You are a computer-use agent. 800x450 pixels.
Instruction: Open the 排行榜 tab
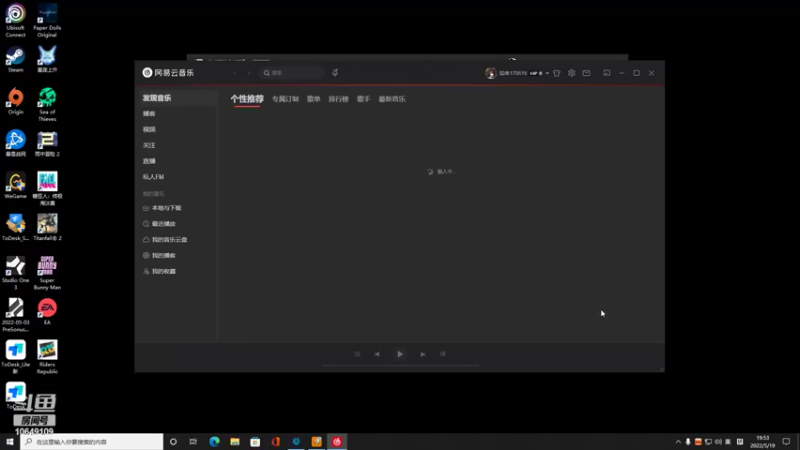(x=338, y=99)
